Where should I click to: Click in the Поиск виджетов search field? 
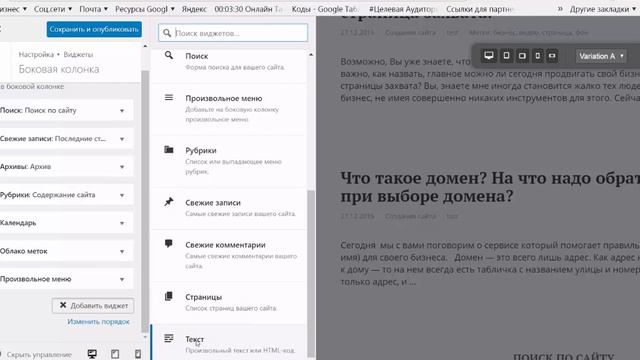233,33
